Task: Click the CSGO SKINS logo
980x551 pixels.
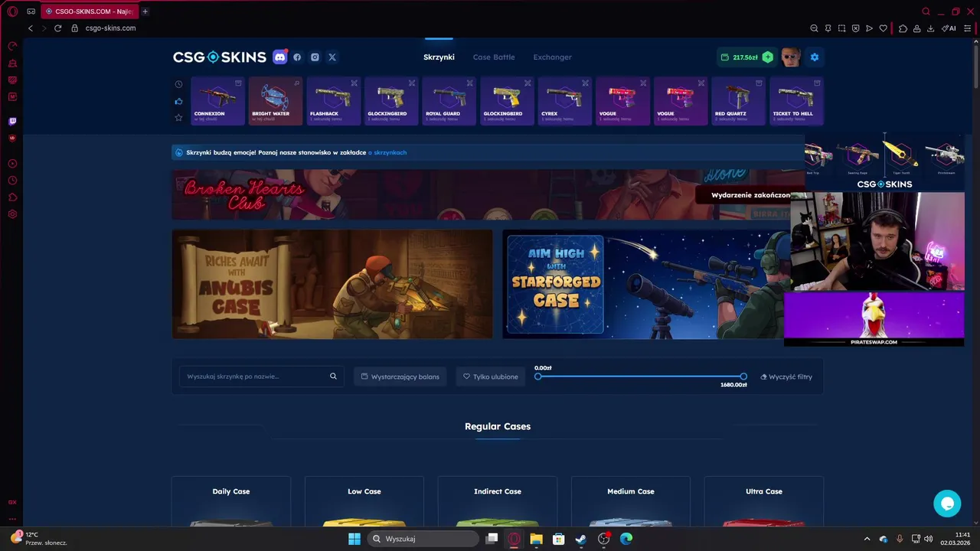Action: click(220, 57)
